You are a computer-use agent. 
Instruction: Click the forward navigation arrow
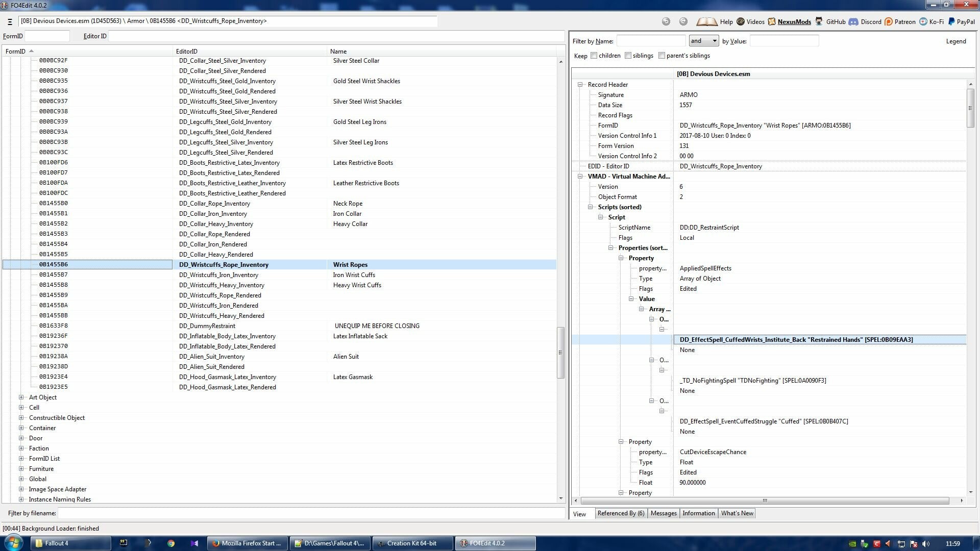pos(683,21)
